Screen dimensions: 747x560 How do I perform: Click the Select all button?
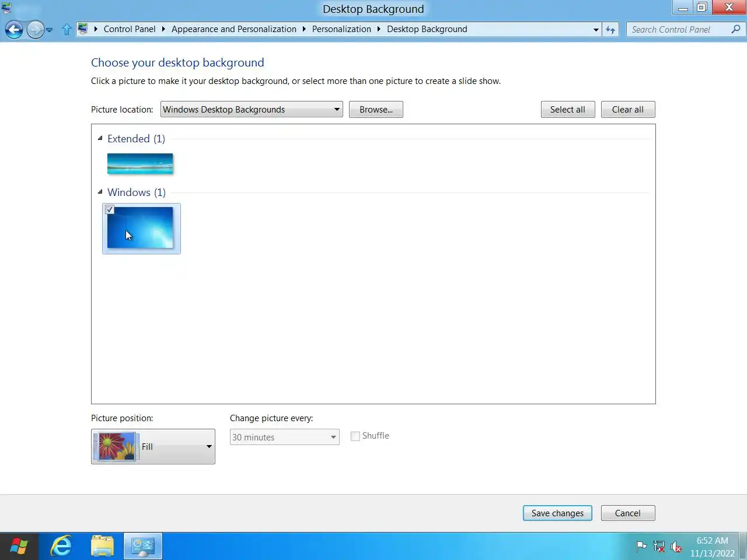pos(568,110)
